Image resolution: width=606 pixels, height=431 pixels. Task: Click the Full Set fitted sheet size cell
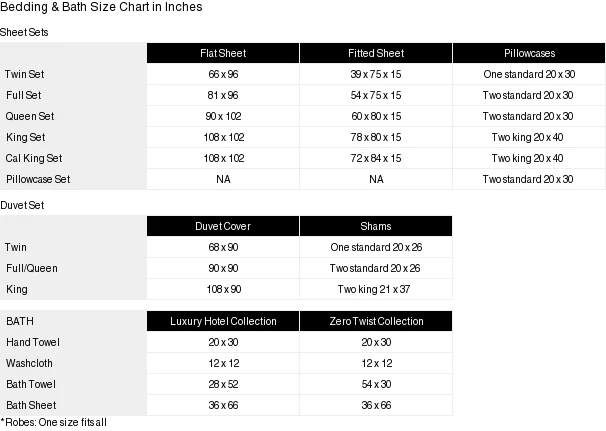point(376,95)
